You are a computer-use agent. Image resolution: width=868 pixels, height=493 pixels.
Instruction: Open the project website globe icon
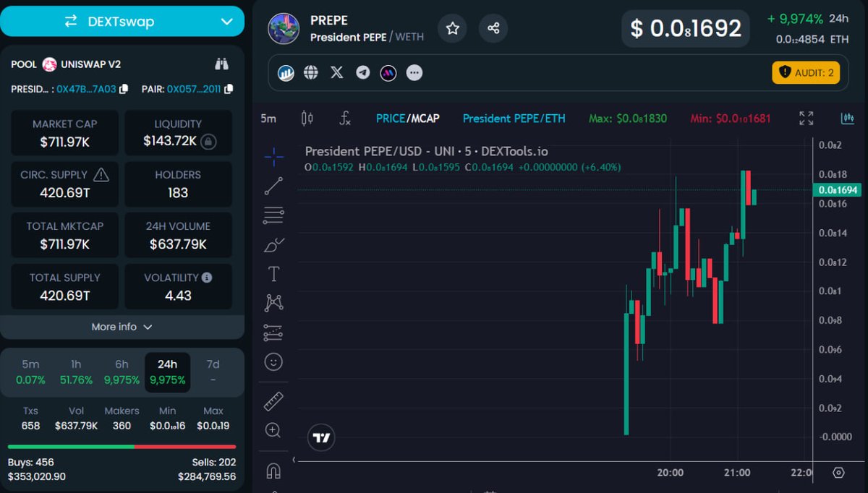[x=311, y=72]
